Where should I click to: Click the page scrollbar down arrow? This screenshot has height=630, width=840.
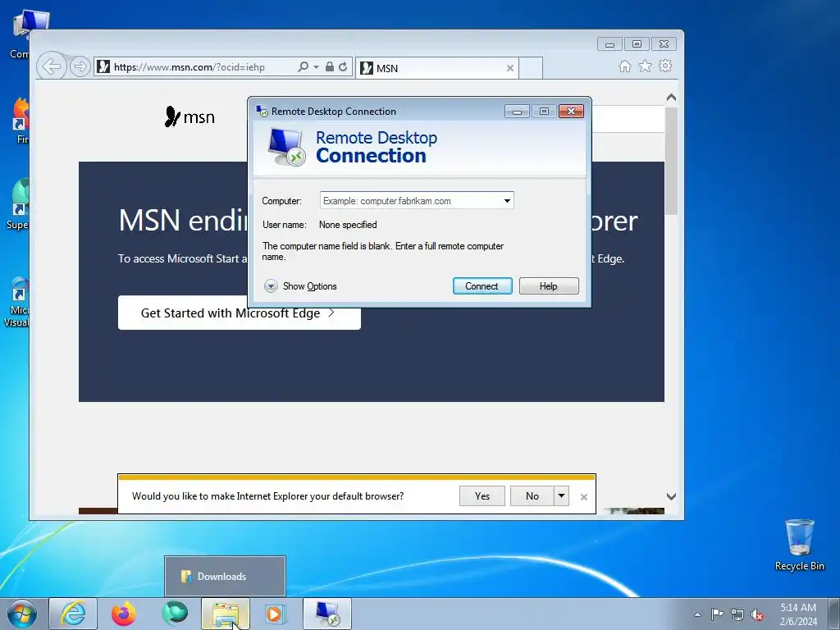coord(671,496)
